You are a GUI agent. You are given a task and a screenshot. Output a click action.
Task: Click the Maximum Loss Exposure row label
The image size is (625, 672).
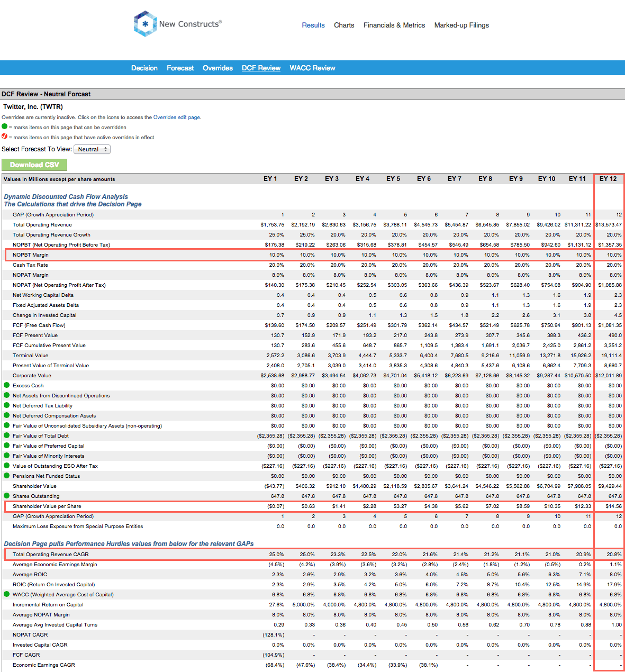[x=78, y=526]
